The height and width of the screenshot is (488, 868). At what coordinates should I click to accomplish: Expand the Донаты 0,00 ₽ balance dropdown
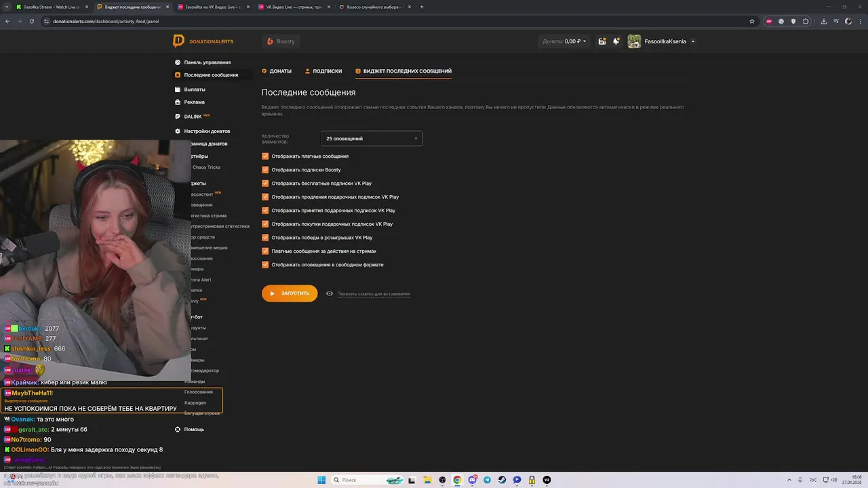(x=564, y=41)
